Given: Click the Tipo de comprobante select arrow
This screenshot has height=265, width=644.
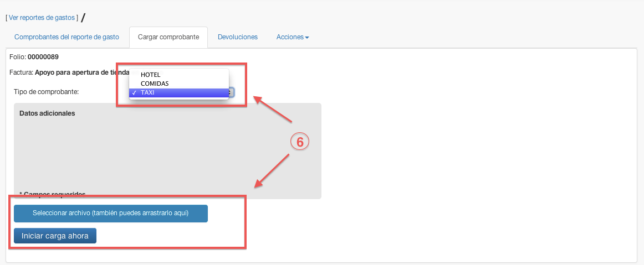Looking at the screenshot, I should coord(232,93).
